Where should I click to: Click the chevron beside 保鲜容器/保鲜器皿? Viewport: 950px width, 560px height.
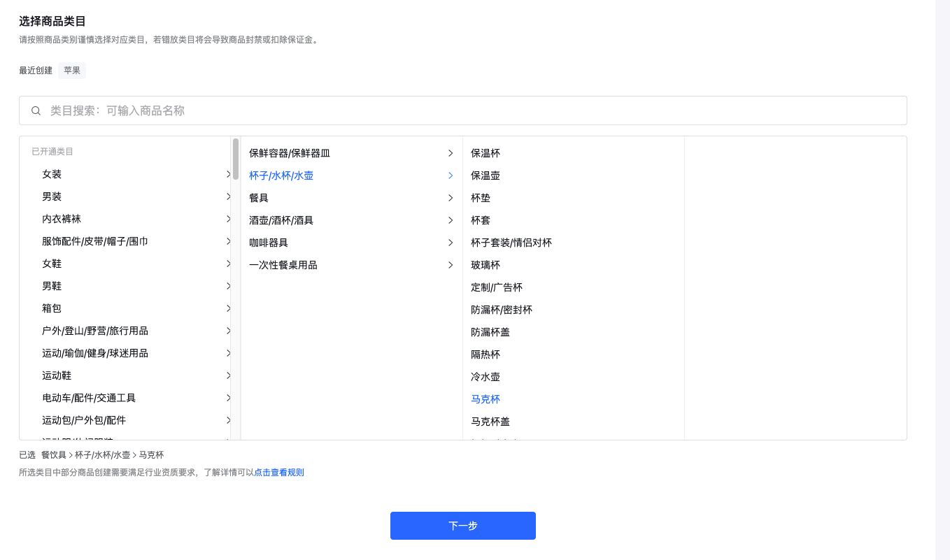point(451,153)
